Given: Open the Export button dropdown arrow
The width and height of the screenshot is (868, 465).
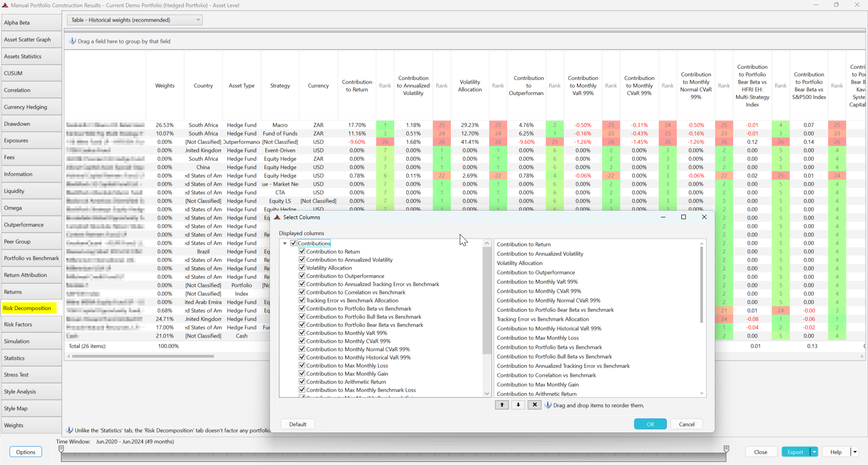Looking at the screenshot, I should pos(814,451).
